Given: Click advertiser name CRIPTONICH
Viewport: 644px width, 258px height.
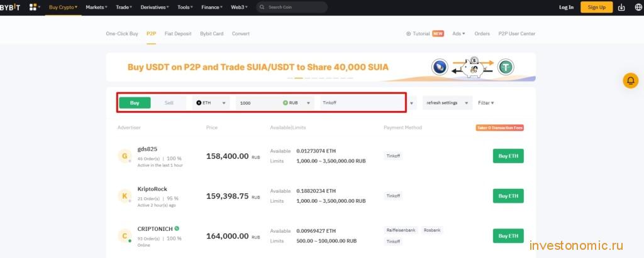Looking at the screenshot, I should [x=155, y=229].
